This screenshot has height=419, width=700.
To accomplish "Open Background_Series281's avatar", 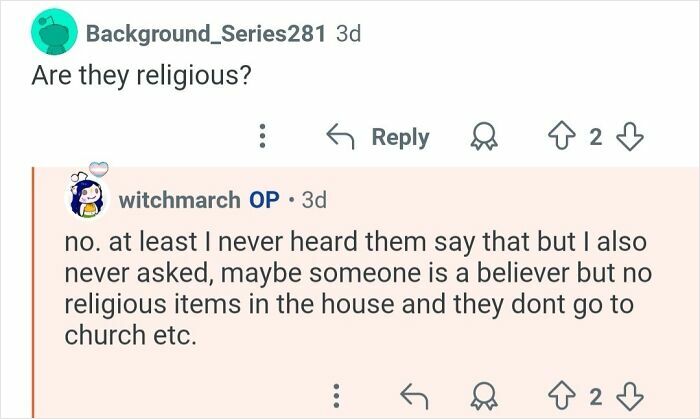I will tap(52, 33).
